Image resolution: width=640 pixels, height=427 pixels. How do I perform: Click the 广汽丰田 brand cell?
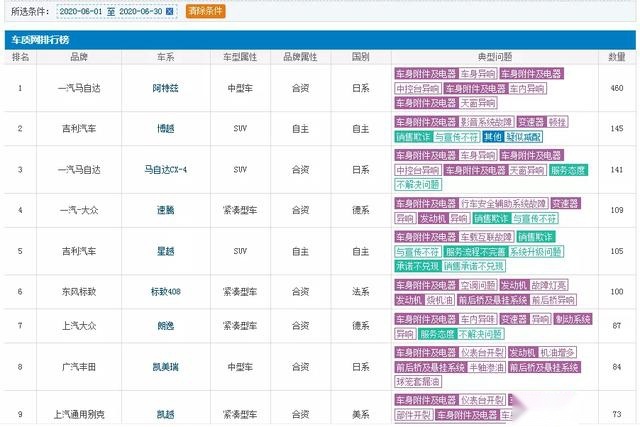(79, 367)
